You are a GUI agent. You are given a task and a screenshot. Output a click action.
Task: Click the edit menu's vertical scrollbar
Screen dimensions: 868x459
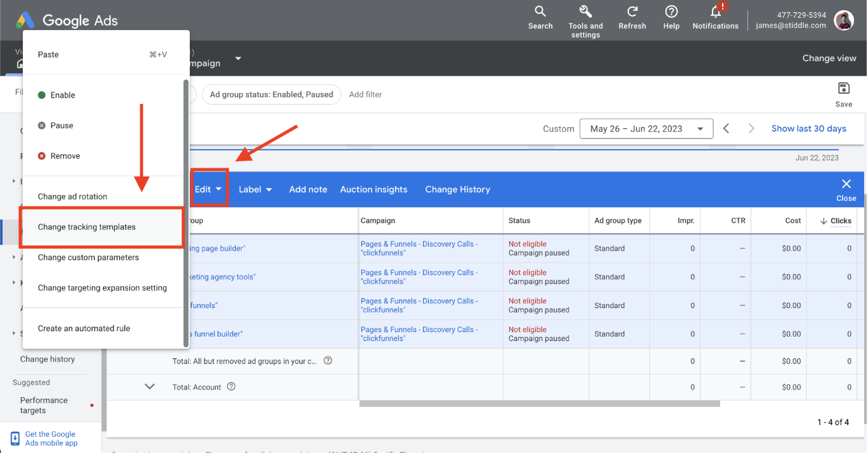pos(186,213)
